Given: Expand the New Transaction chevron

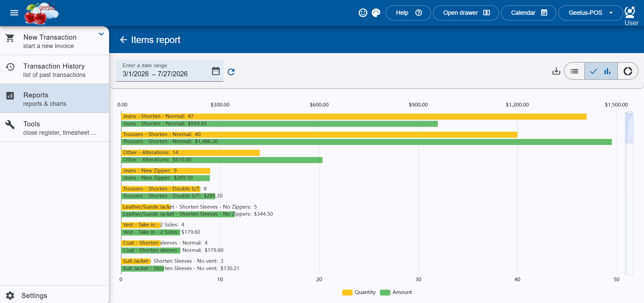Looking at the screenshot, I should point(101,34).
